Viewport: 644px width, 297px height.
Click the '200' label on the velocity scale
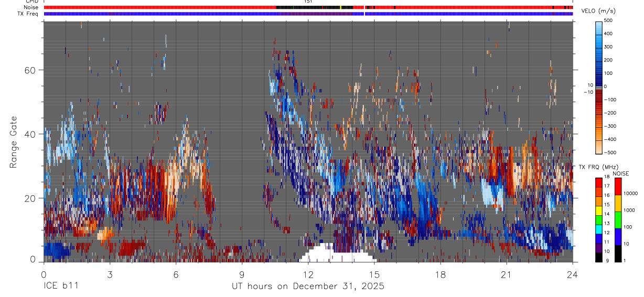(x=608, y=60)
